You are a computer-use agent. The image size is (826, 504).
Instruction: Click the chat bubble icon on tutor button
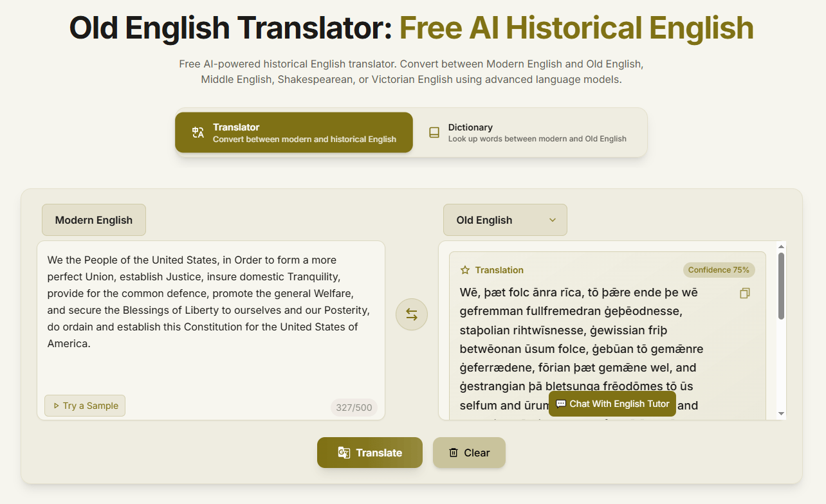(561, 404)
